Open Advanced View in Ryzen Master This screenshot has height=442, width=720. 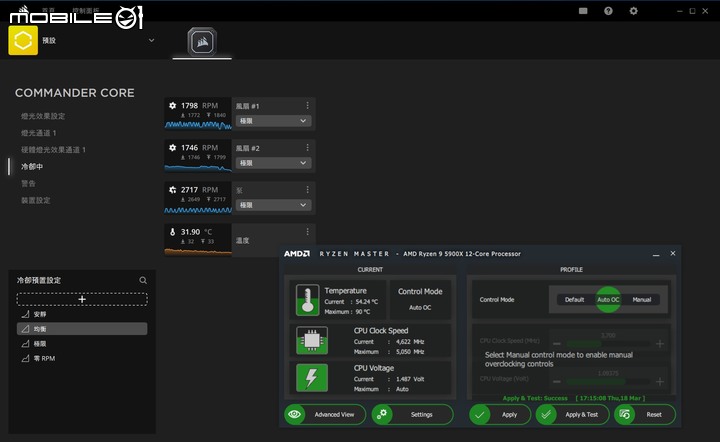[325, 414]
